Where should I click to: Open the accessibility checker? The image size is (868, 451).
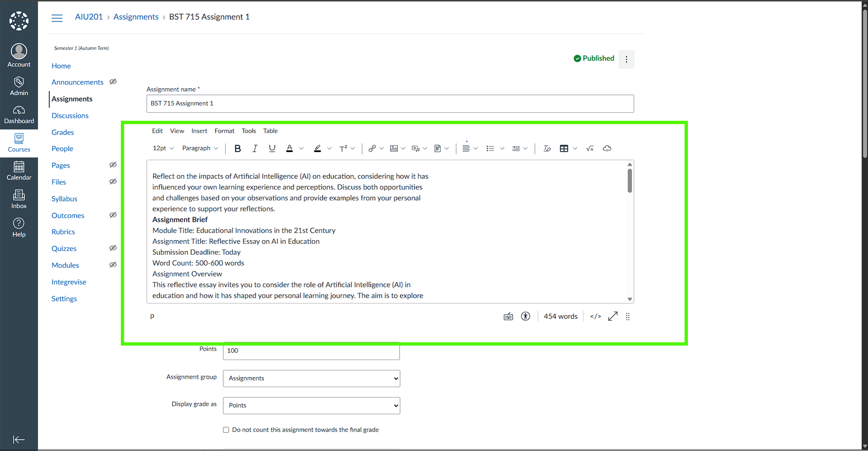click(525, 317)
